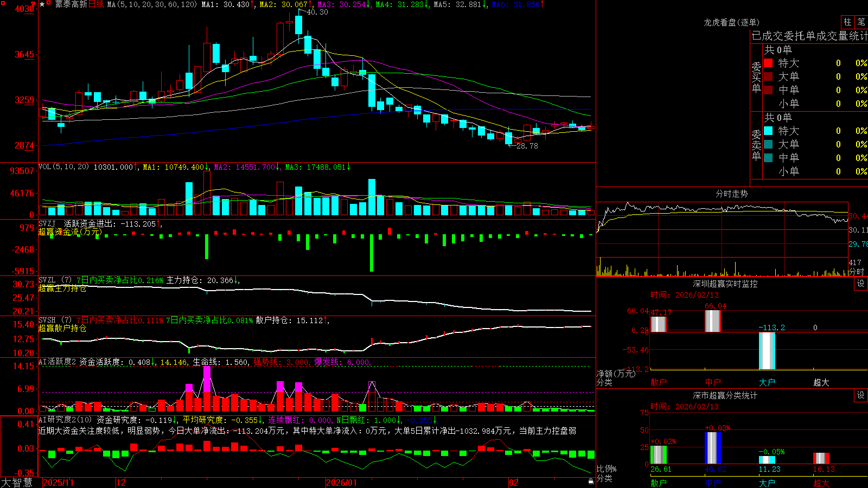Click the red 超大 16.13 ratio bar
This screenshot has width=868, height=488.
821,458
